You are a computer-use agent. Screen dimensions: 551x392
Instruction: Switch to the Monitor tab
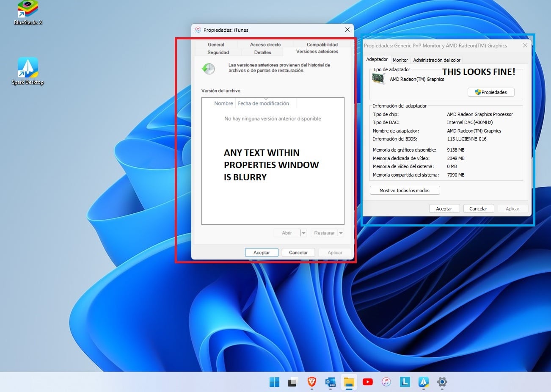pos(400,60)
